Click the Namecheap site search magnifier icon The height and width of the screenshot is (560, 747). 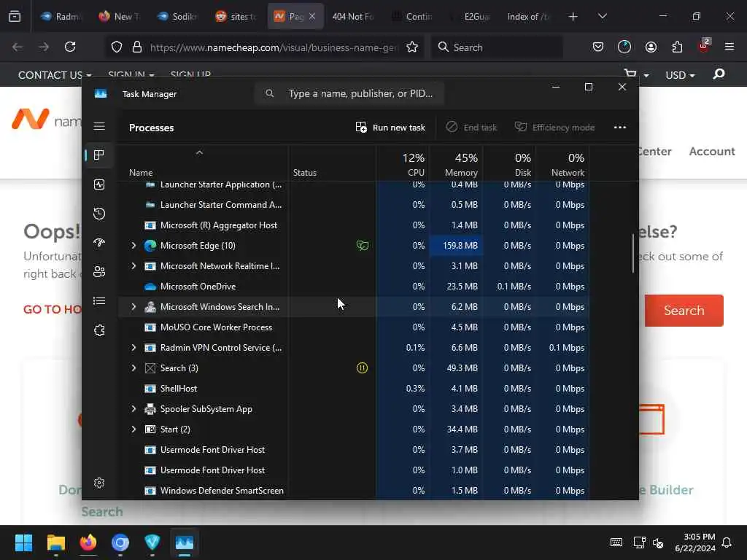point(719,74)
